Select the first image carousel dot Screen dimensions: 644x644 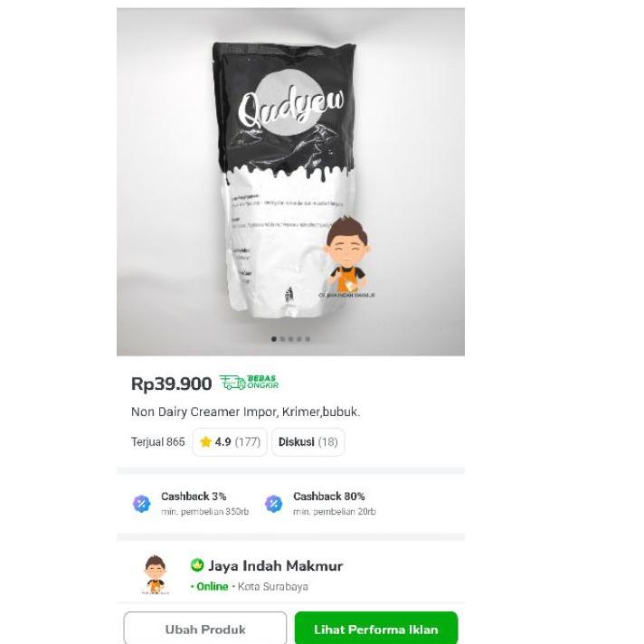[x=274, y=339]
